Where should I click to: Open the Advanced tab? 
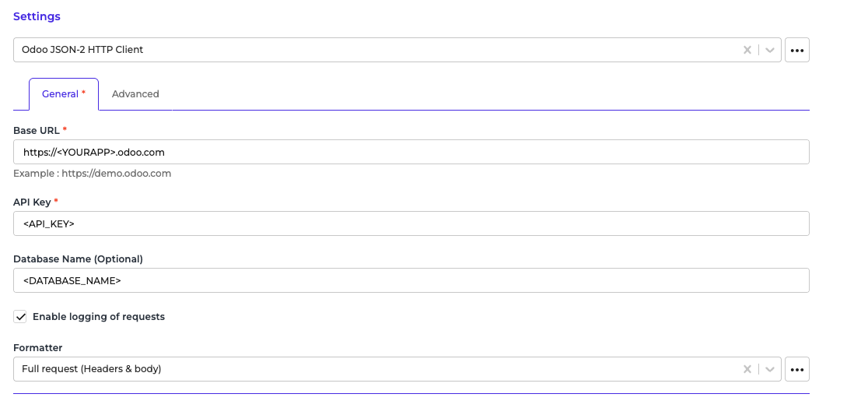(x=135, y=94)
